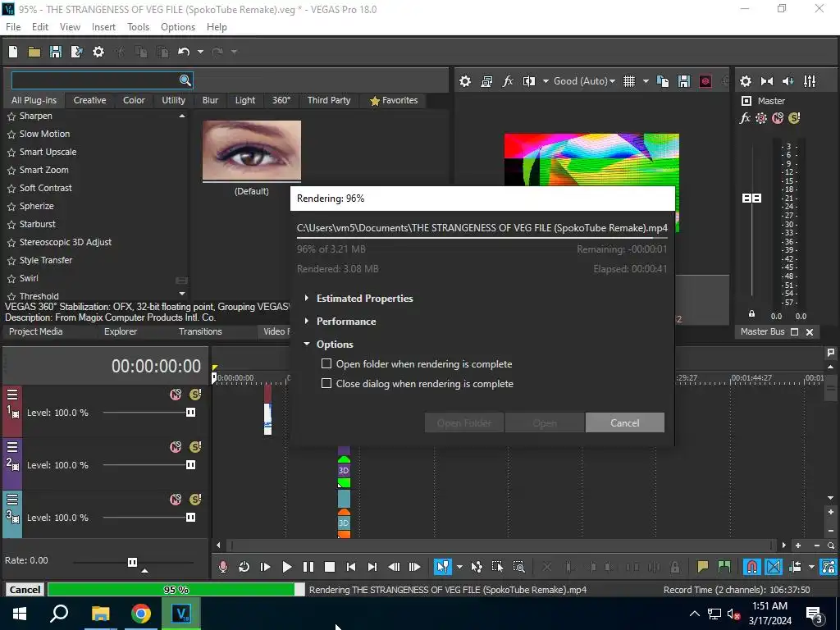Open edit tool selector dropdown arrow
Viewport: 840px width, 630px height.
pos(459,567)
